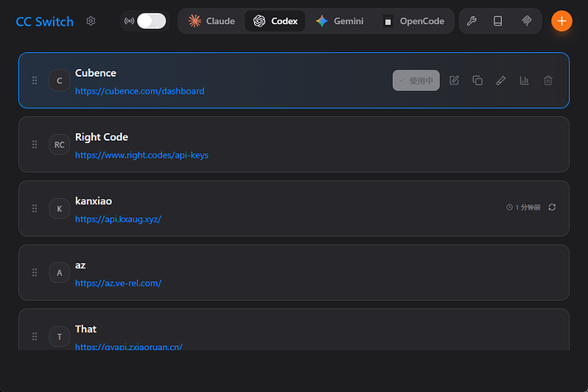This screenshot has width=588, height=392.
Task: Click the book icon in header
Action: [498, 21]
